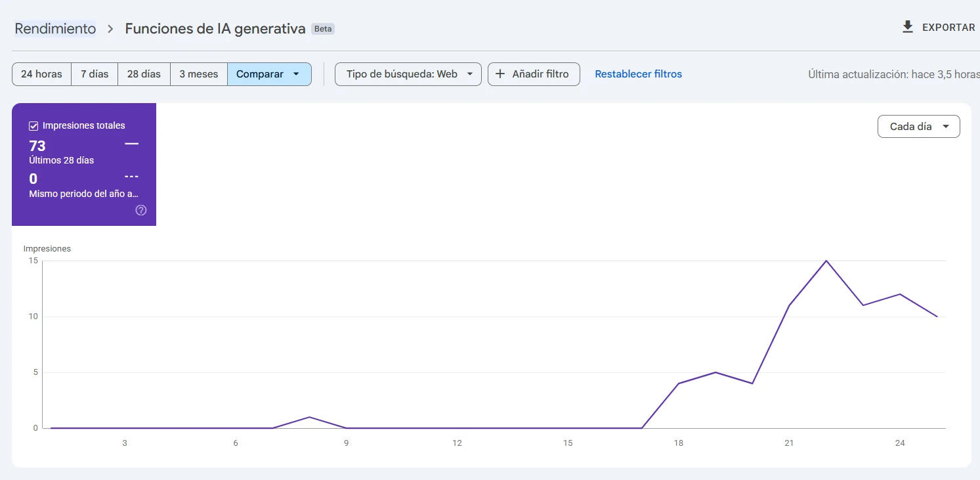The width and height of the screenshot is (980, 480).
Task: Select the 24 horas date range
Action: [x=41, y=74]
